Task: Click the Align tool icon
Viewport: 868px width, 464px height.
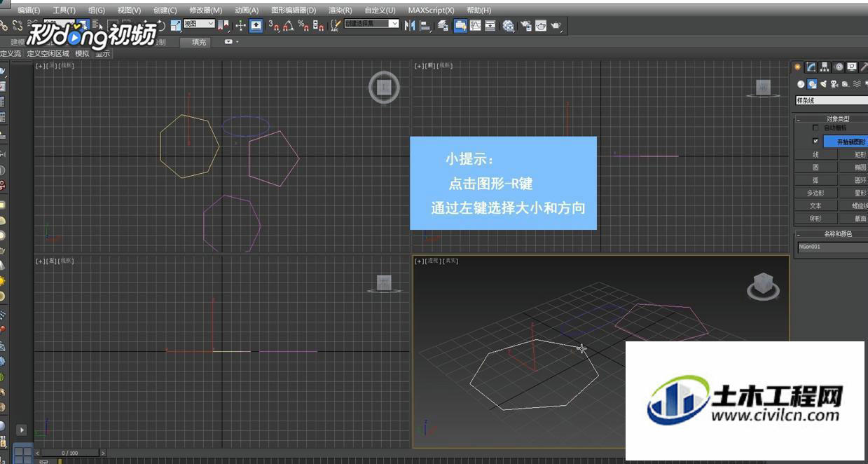Action: tap(425, 26)
